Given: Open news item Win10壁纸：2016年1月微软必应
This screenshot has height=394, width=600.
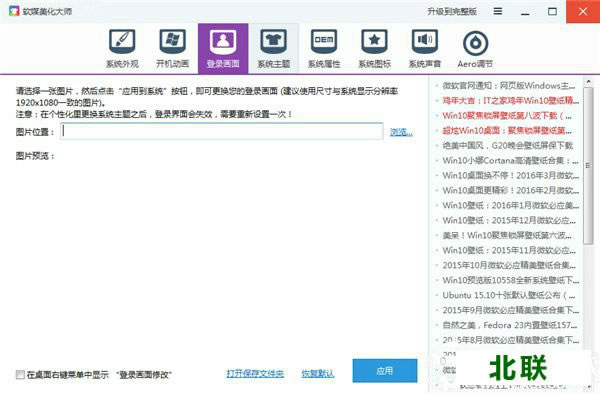Looking at the screenshot, I should [510, 205].
